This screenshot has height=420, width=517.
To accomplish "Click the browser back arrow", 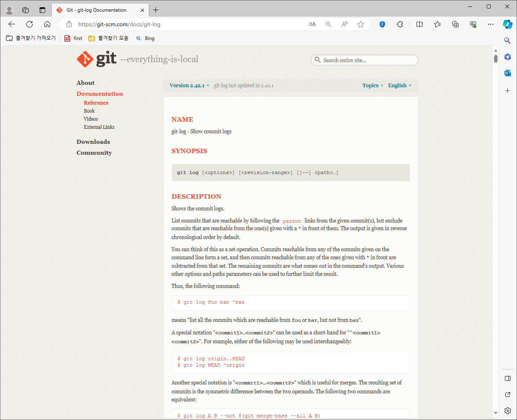I will [12, 24].
